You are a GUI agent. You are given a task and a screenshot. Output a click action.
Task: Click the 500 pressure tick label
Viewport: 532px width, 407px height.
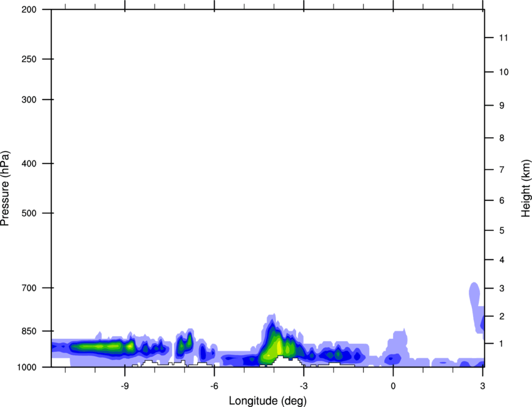click(x=29, y=213)
